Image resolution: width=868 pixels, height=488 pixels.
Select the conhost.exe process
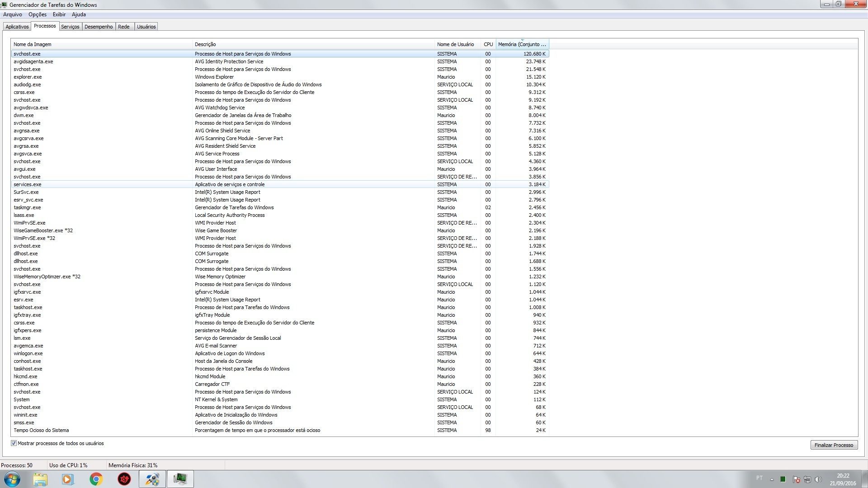280,361
